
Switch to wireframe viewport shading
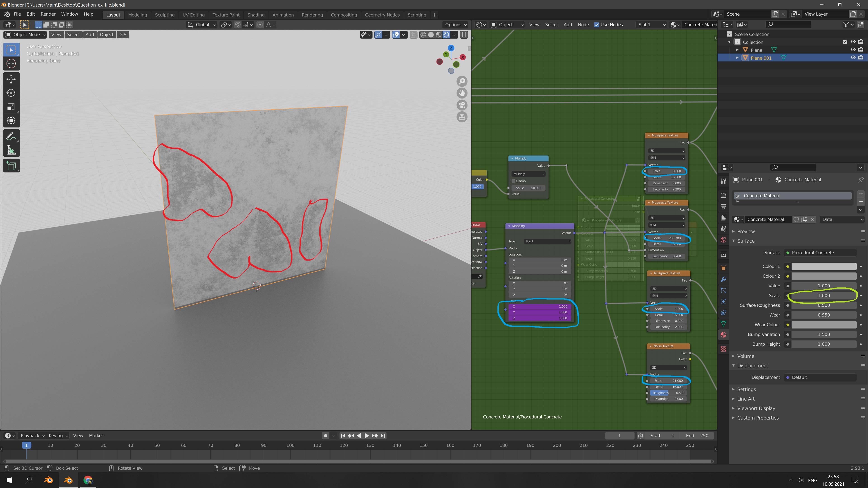coord(423,35)
